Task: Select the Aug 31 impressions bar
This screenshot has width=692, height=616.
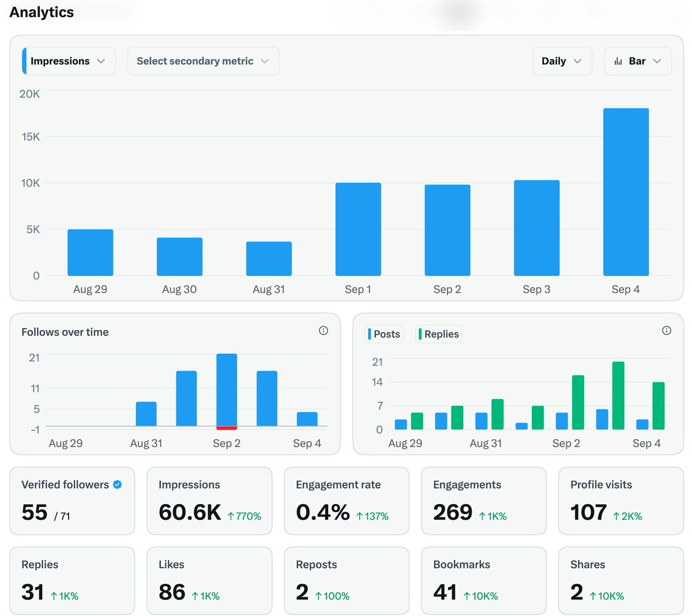Action: [269, 259]
